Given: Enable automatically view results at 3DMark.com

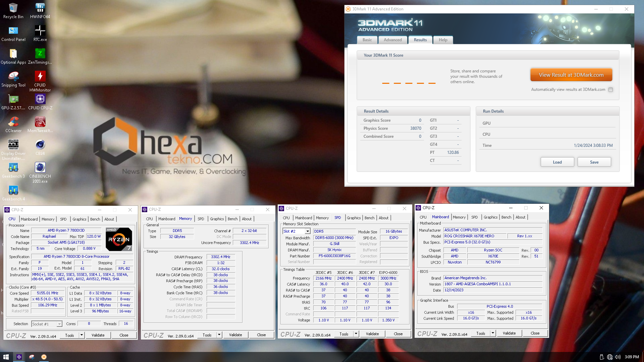Looking at the screenshot, I should click(x=610, y=89).
